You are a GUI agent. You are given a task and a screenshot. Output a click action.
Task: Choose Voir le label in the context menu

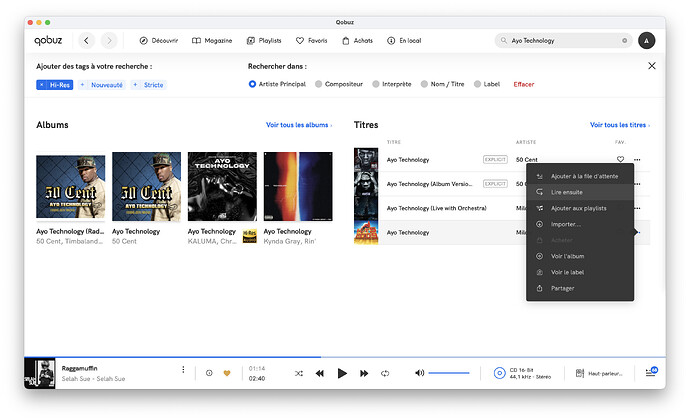[580, 272]
